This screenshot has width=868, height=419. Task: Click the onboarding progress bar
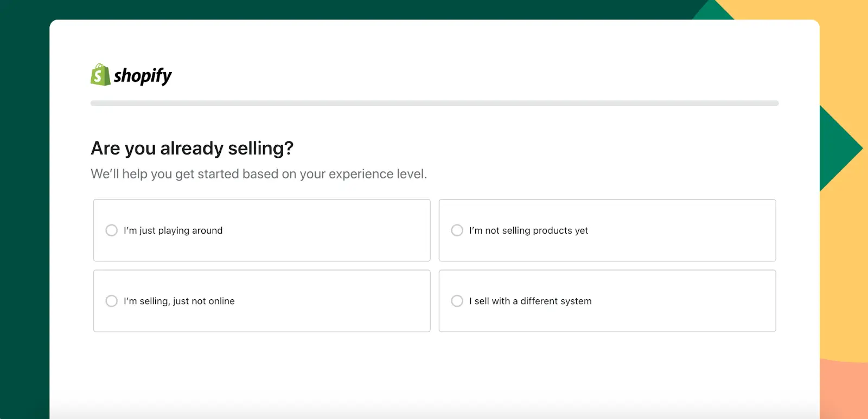click(435, 103)
